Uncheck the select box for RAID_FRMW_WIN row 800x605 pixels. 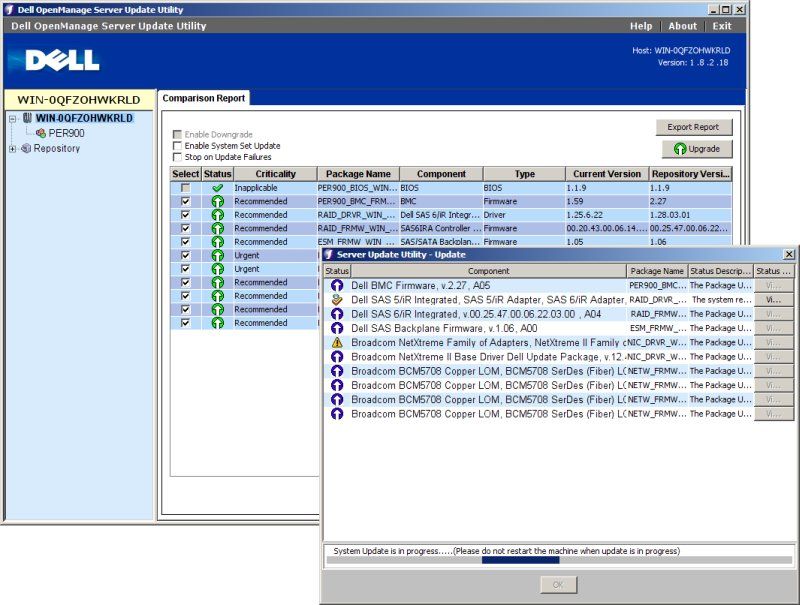(185, 229)
